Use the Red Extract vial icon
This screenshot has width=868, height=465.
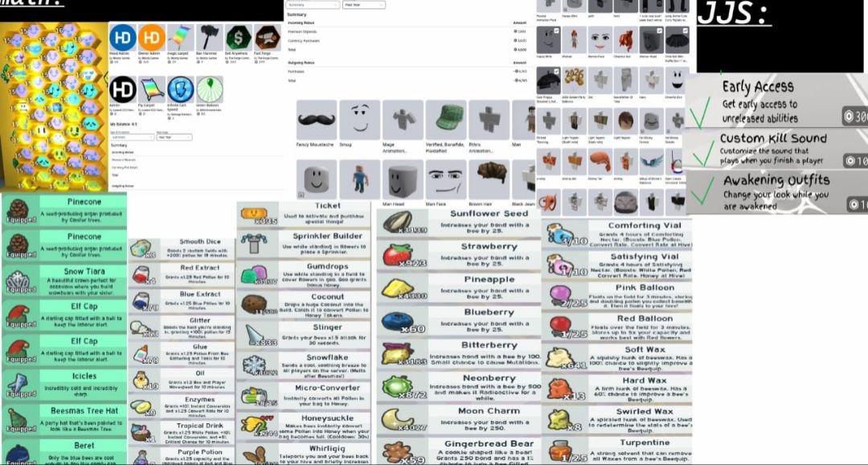141,274
